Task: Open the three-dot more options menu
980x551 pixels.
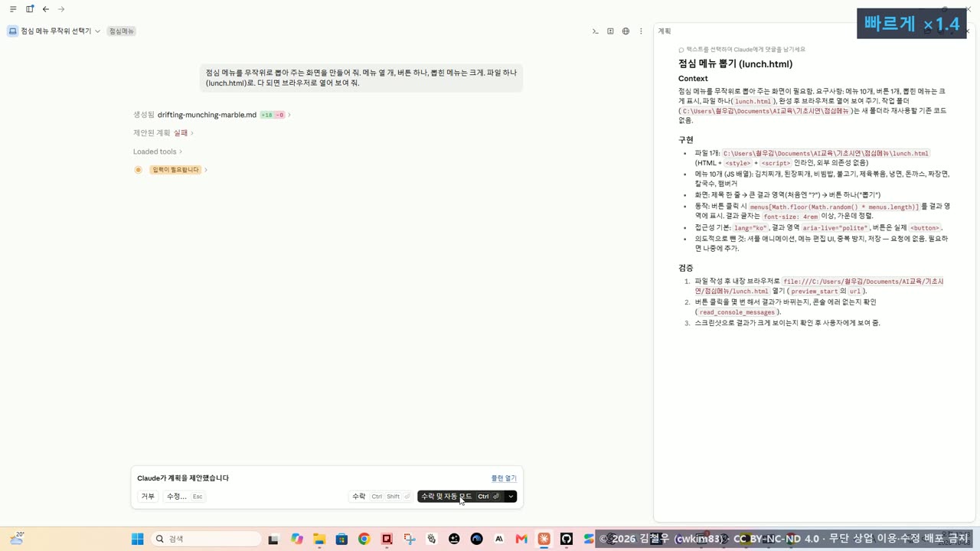Action: click(641, 31)
